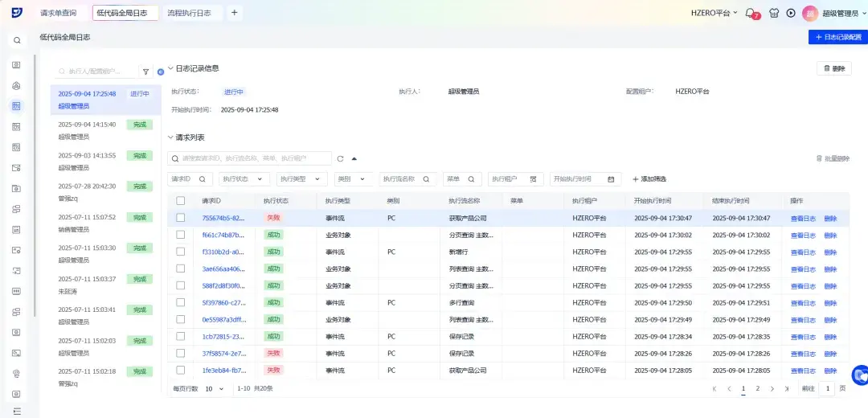Open the 执行状态 filter dropdown
Screen dimensions: 868x418
[x=244, y=179]
